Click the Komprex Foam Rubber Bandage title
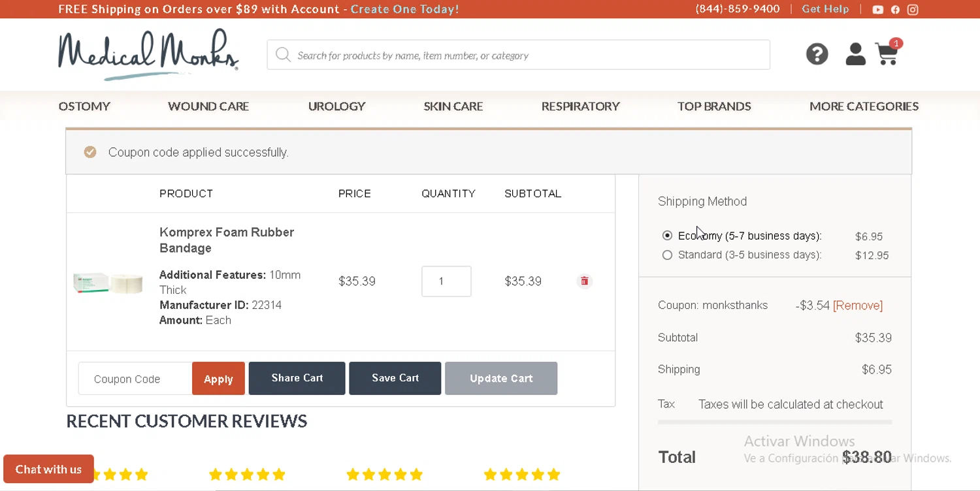This screenshot has width=980, height=491. tap(227, 240)
